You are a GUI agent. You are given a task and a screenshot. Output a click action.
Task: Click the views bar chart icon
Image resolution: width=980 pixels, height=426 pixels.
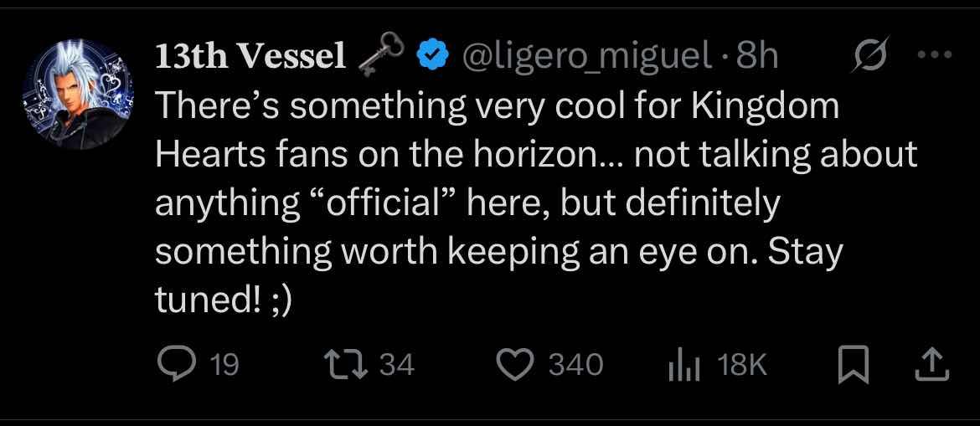tap(683, 365)
